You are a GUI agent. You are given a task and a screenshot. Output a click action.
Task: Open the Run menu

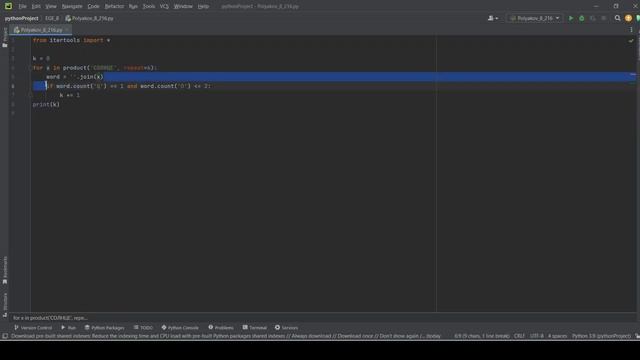click(133, 6)
